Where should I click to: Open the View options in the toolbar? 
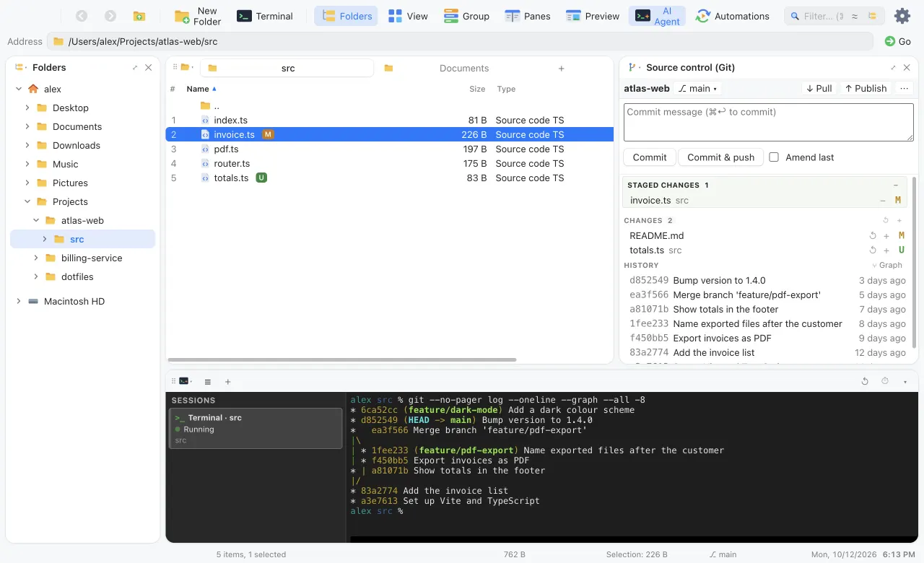coord(408,16)
